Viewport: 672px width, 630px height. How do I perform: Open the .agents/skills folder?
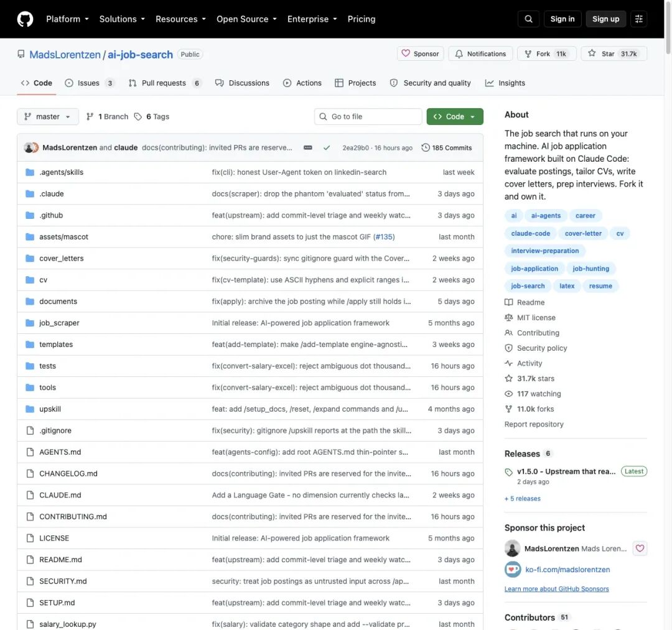(61, 172)
